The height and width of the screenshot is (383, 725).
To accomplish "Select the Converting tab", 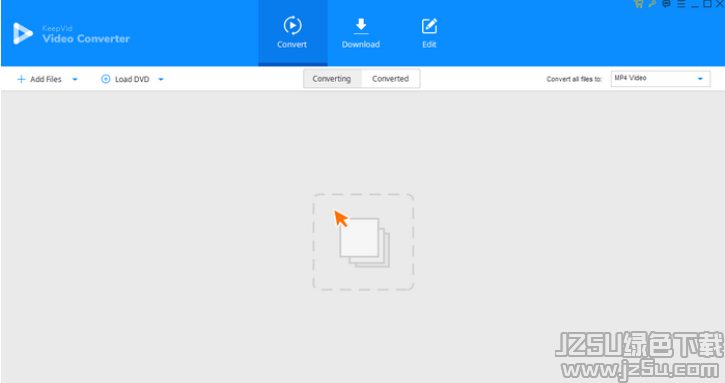I will pos(332,79).
